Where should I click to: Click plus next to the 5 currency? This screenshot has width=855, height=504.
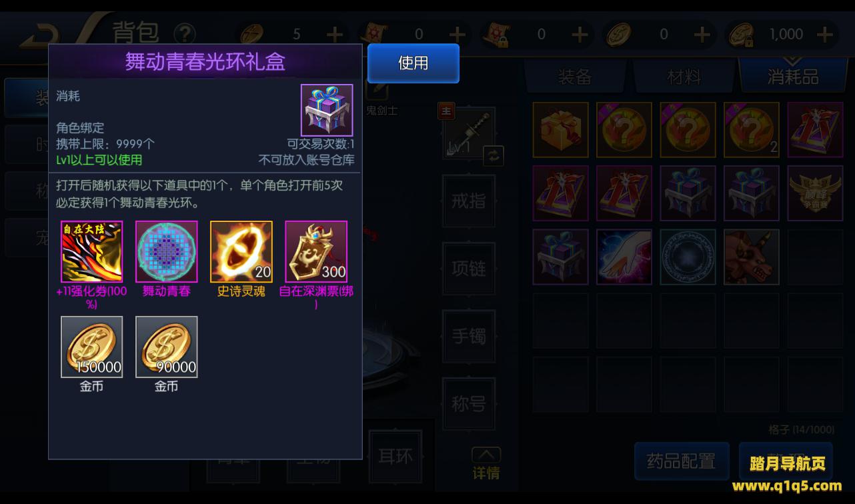tap(335, 34)
